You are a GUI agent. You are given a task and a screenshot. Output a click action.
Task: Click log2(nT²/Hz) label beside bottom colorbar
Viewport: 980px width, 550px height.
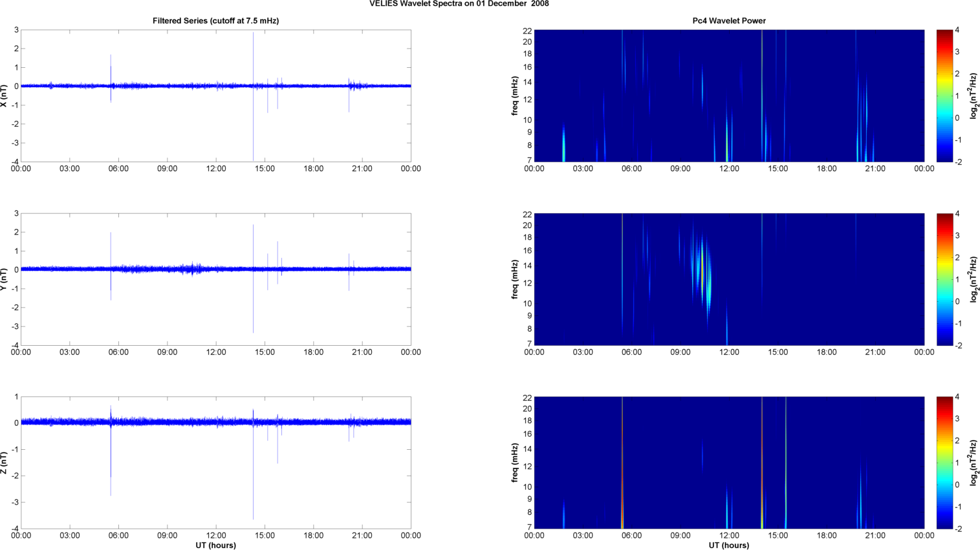click(972, 463)
